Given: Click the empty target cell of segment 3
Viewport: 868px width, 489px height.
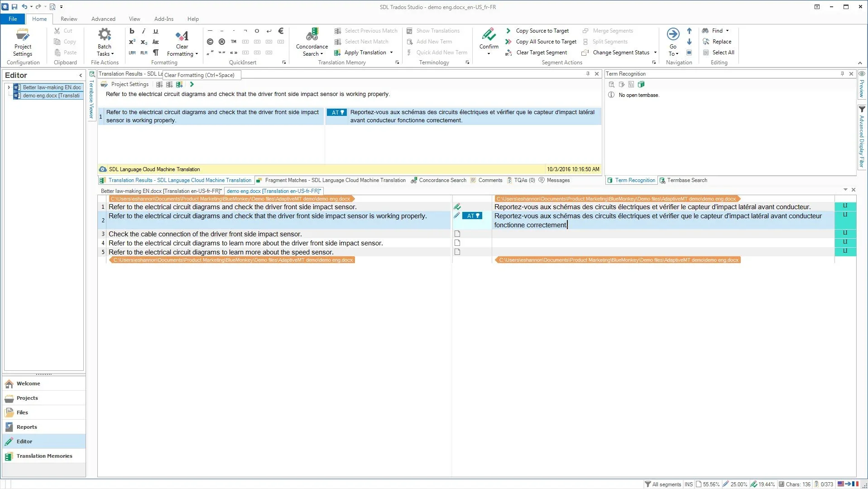Looking at the screenshot, I should [662, 234].
